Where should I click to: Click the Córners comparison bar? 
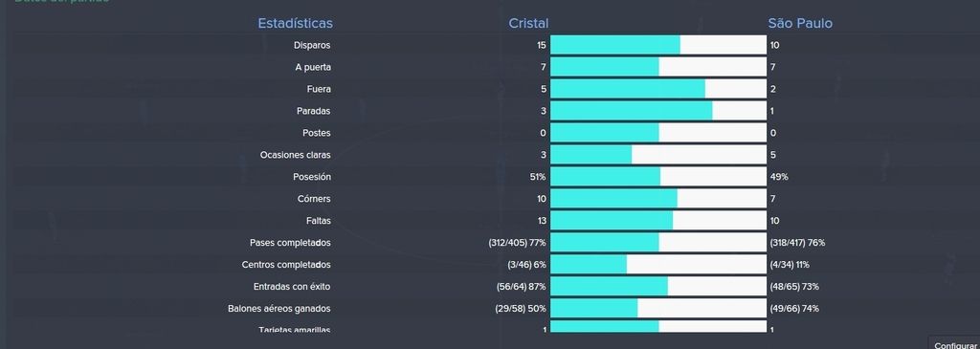tap(658, 199)
